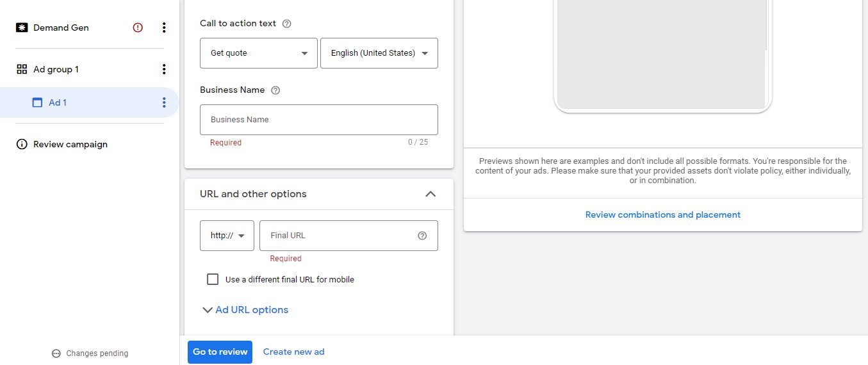Collapse the URL and other options section
The width and height of the screenshot is (868, 365).
(430, 194)
